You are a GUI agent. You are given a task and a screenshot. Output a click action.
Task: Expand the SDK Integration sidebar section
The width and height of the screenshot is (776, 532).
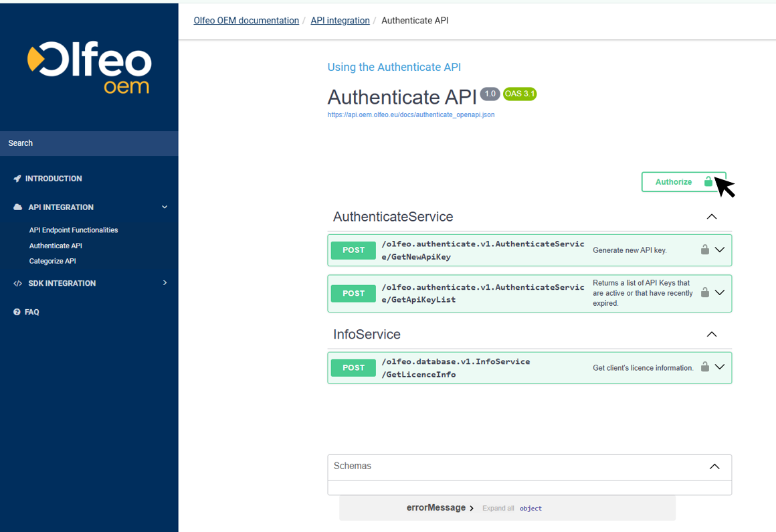point(165,283)
